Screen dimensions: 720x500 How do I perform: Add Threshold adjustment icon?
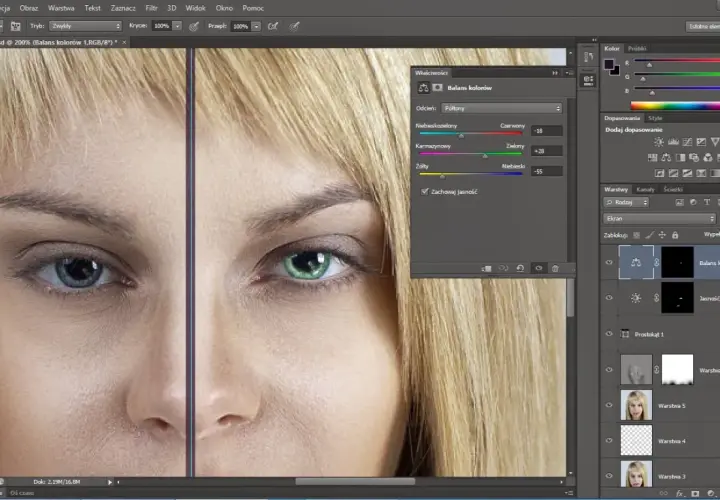687,173
